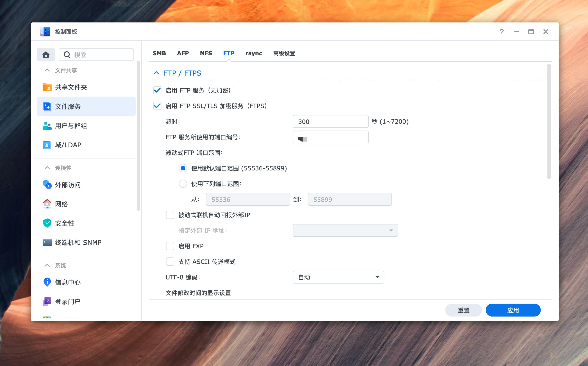Image resolution: width=588 pixels, height=366 pixels.
Task: Enable 支持 ASCII 传送模式
Action: click(170, 261)
